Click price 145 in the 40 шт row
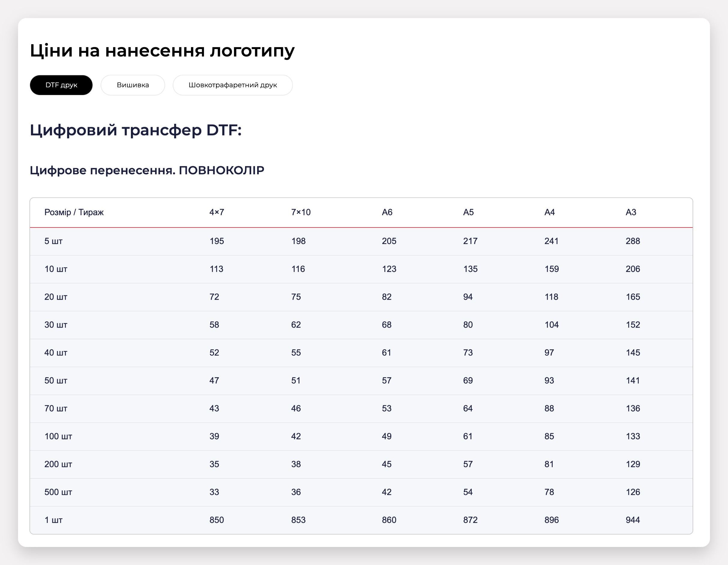The height and width of the screenshot is (565, 728). point(633,353)
